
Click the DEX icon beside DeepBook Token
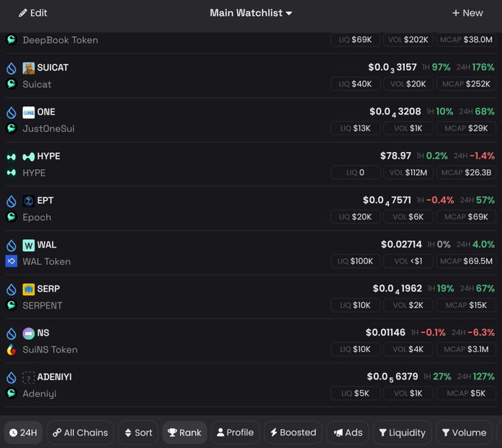tap(11, 40)
